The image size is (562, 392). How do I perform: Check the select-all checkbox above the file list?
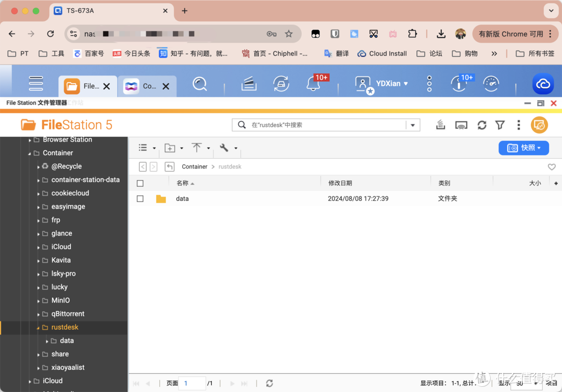140,183
